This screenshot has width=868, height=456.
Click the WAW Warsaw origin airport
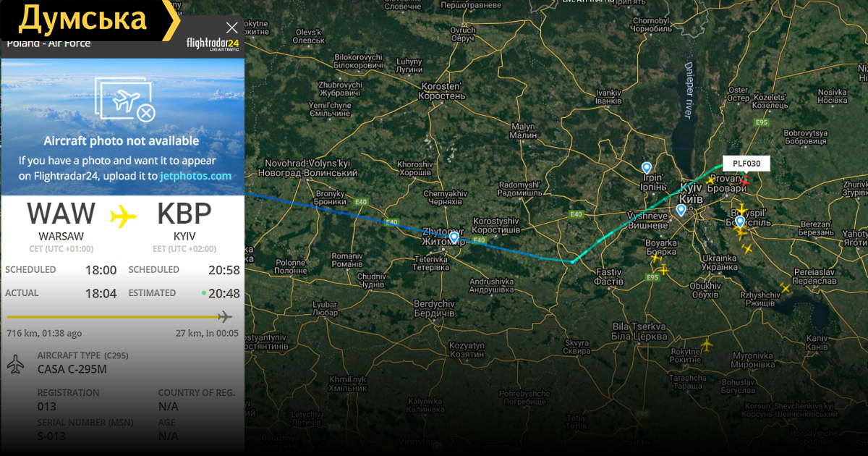pos(61,221)
